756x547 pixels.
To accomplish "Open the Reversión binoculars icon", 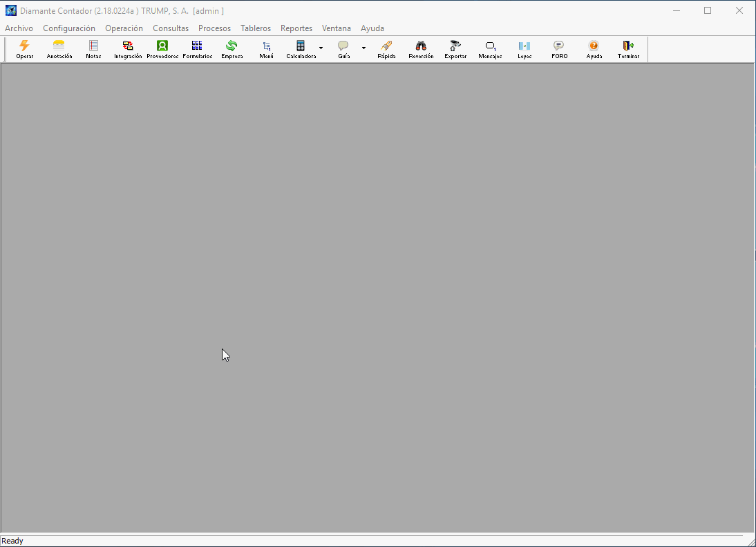I will (421, 49).
